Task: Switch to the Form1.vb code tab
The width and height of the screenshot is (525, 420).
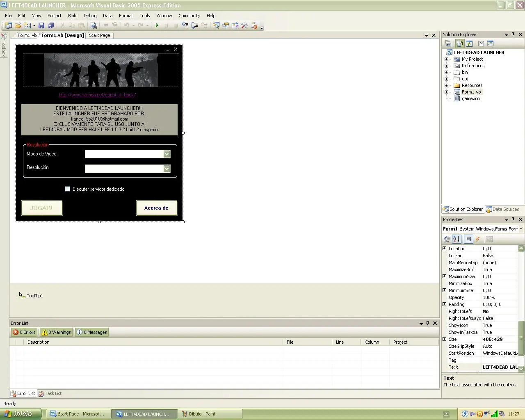Action: (27, 35)
